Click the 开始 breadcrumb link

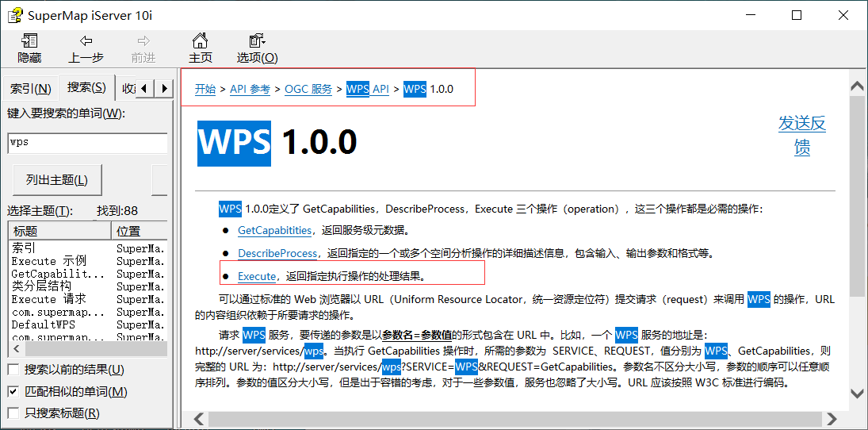pos(205,89)
